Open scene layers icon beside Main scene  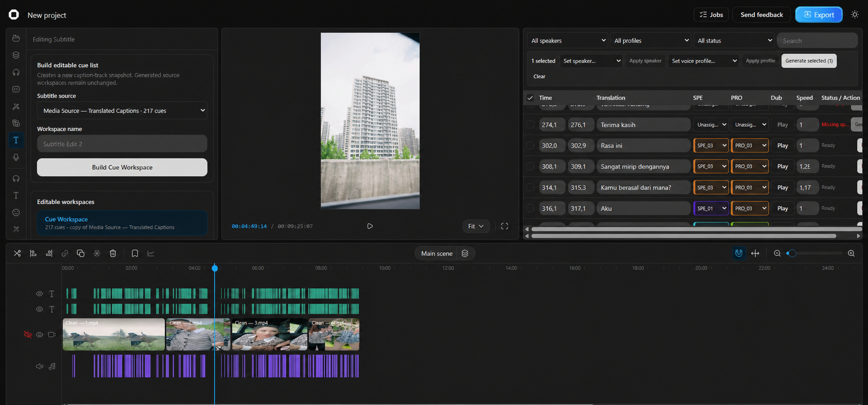pos(465,253)
